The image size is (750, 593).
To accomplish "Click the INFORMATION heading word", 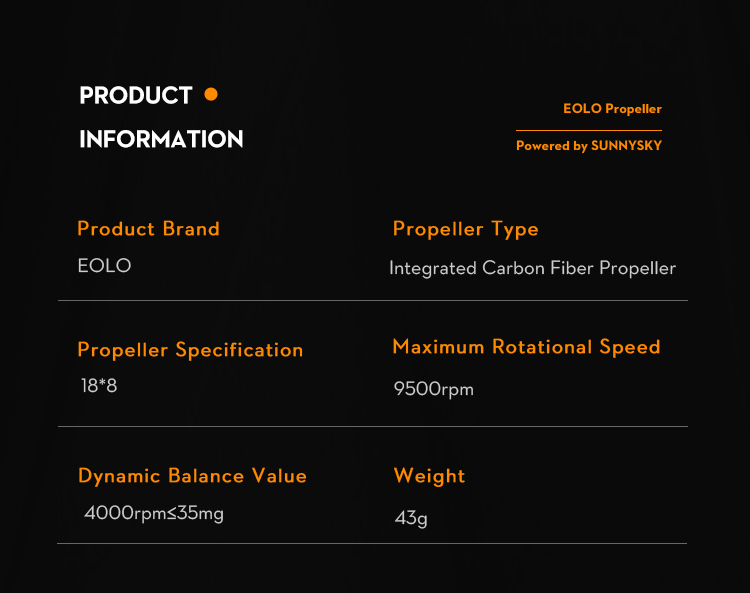I will (x=161, y=139).
